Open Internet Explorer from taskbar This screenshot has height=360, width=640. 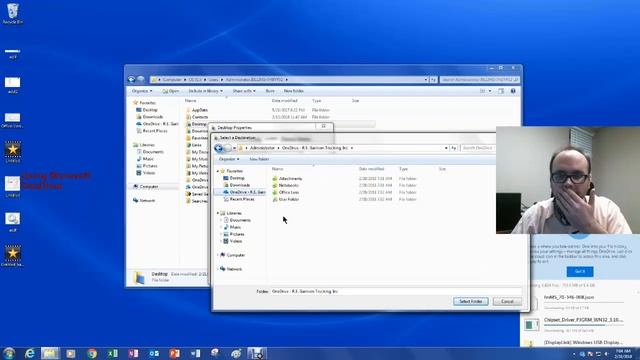click(29, 353)
